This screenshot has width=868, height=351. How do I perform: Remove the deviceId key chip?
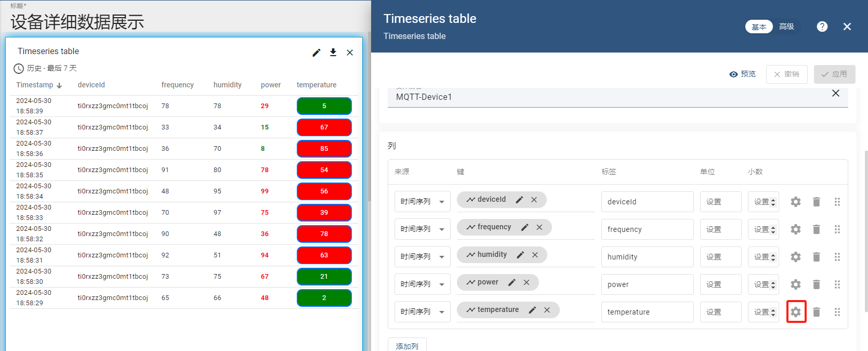(534, 200)
